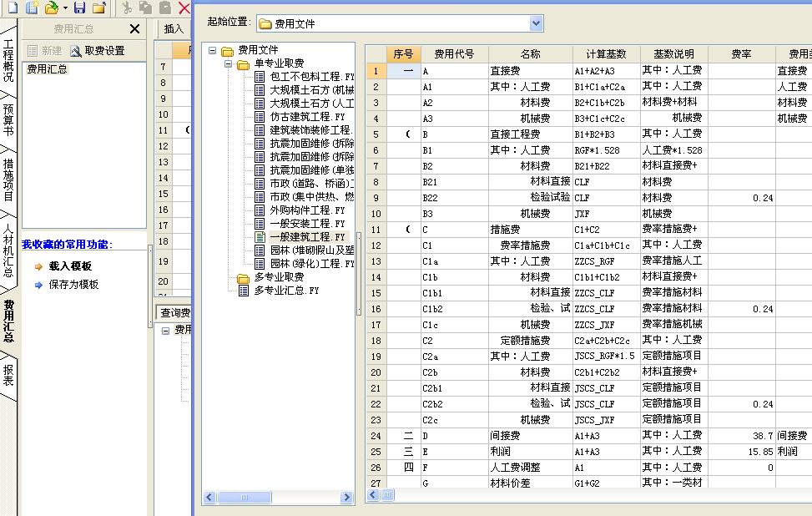
Task: Click the RGF*1.528 calculation base cell
Action: (606, 150)
